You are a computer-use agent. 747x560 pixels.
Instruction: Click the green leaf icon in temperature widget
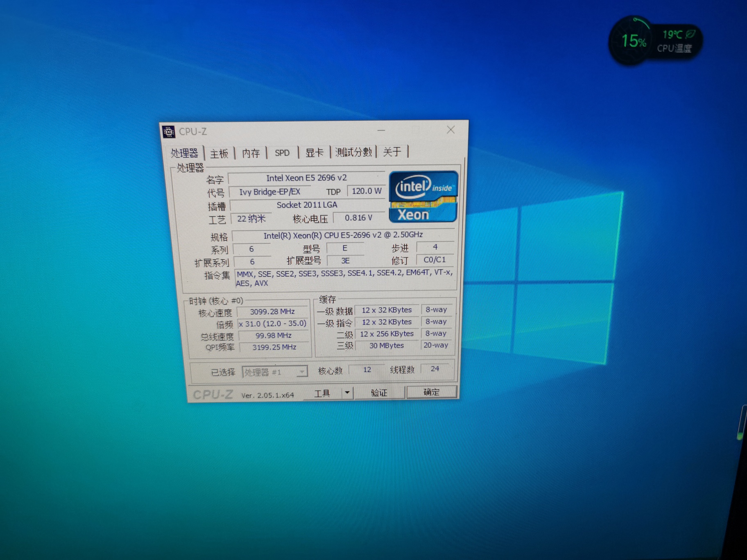690,34
